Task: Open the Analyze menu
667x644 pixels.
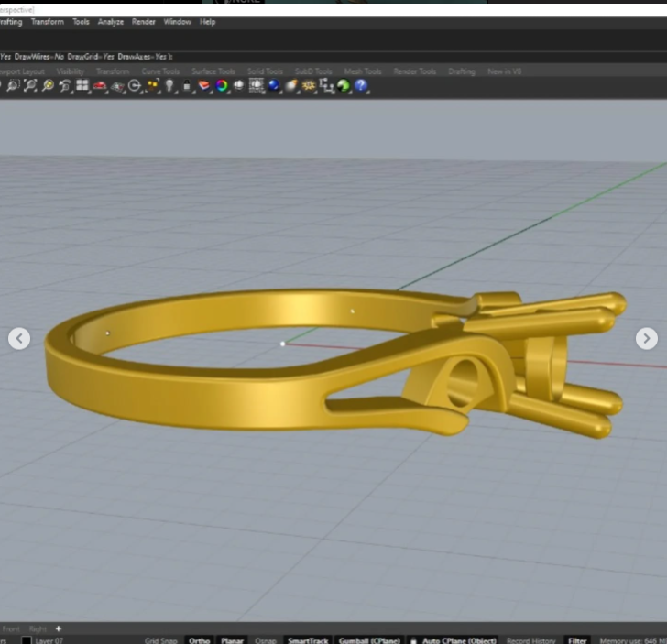Action: [x=110, y=21]
